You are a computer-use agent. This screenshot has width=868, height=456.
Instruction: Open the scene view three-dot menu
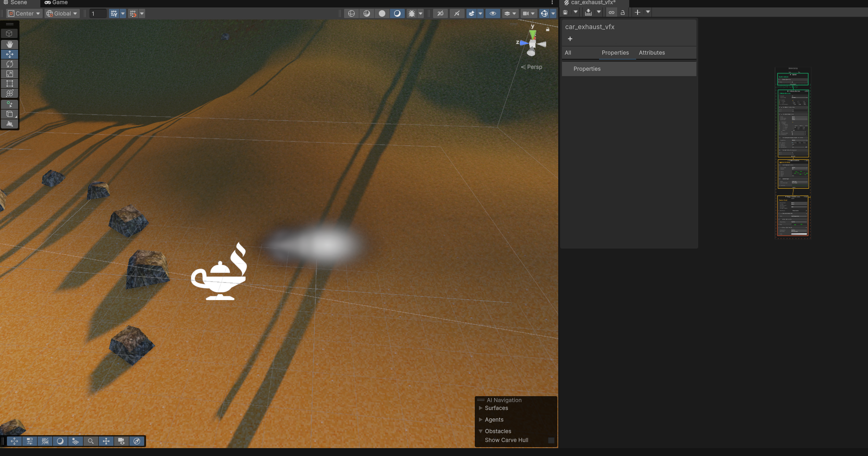(552, 3)
